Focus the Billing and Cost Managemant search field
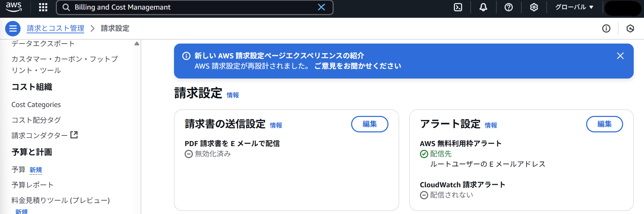This screenshot has width=644, height=214. pyautogui.click(x=195, y=7)
